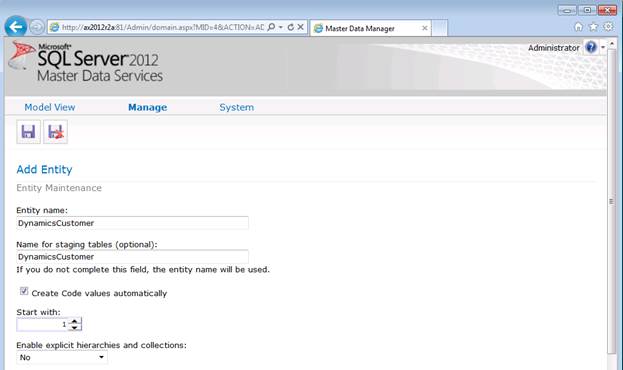The image size is (623, 370).
Task: Click the Add Entity heading
Action: point(44,170)
